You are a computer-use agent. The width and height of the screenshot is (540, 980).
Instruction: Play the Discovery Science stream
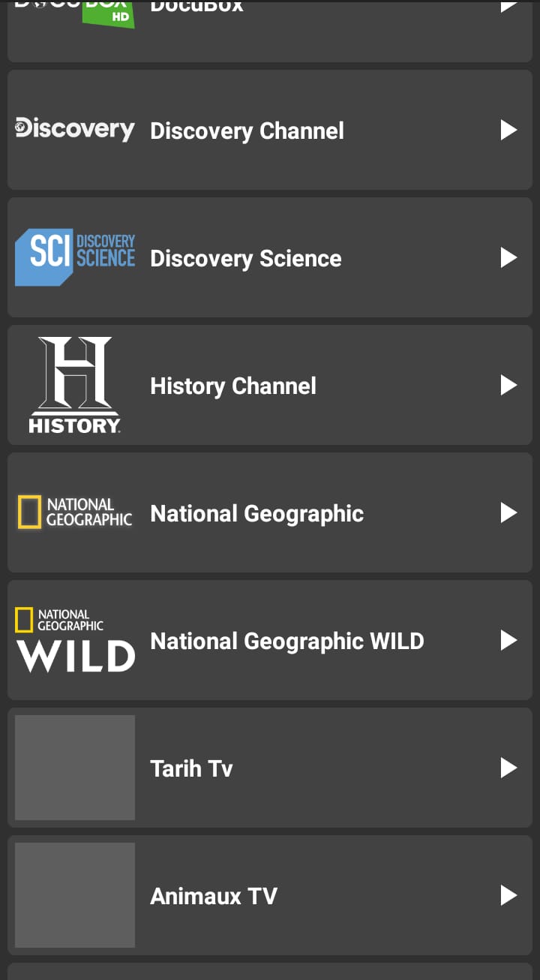508,257
